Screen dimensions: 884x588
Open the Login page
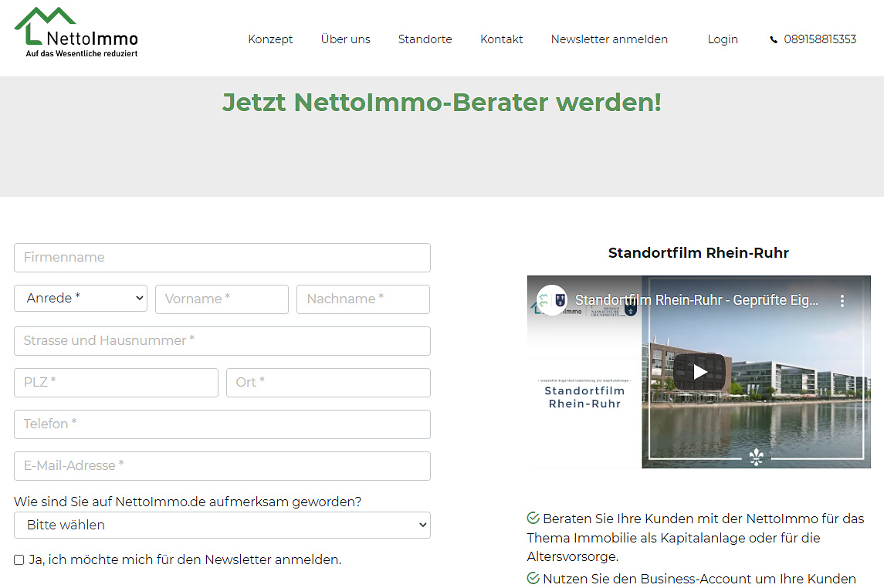tap(723, 39)
